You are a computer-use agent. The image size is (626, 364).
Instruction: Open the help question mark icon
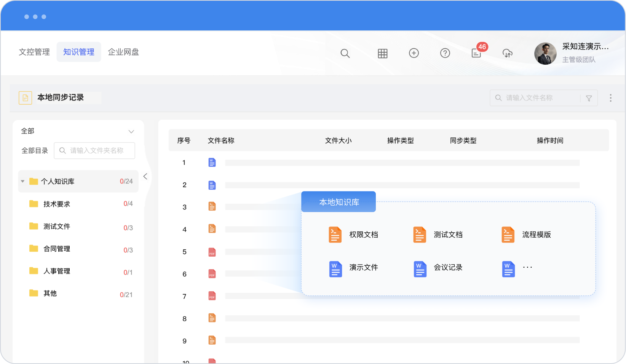(x=445, y=53)
